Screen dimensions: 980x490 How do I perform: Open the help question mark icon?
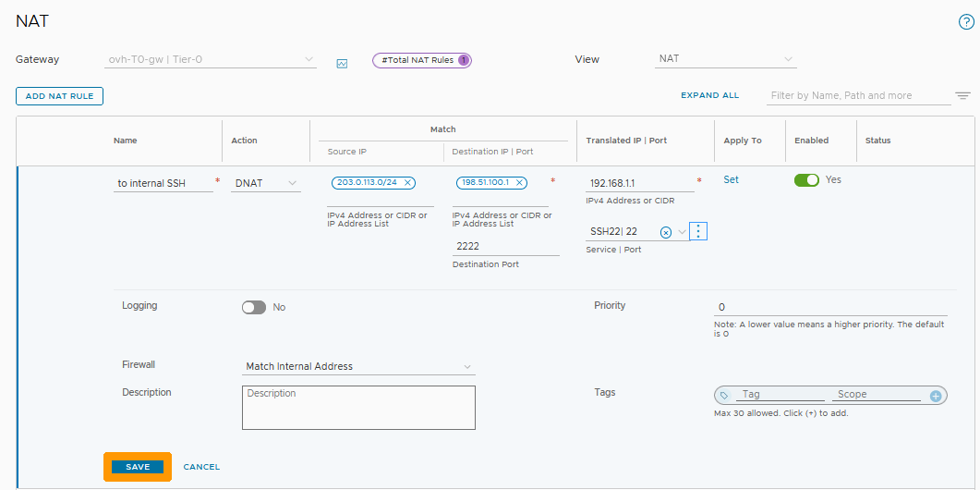tap(966, 22)
